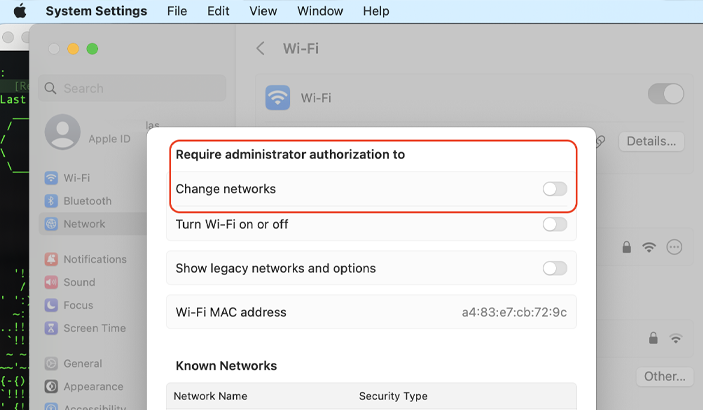This screenshot has height=410, width=703.
Task: Toggle Turn Wi-Fi on or off switch
Action: [555, 224]
